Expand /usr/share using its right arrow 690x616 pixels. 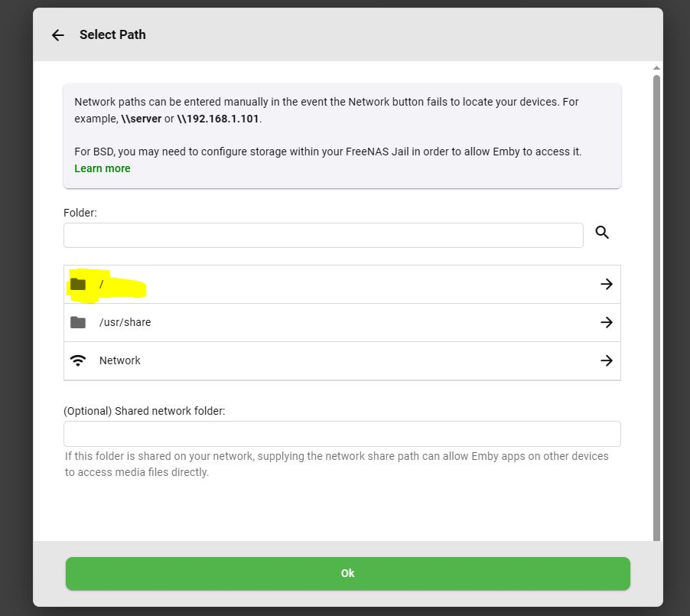[607, 322]
